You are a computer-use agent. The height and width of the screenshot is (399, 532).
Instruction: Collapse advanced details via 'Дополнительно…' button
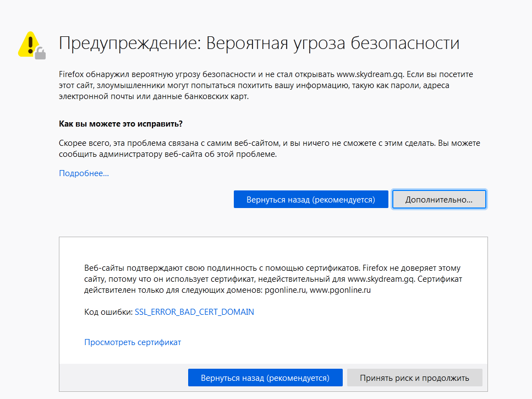(x=438, y=200)
